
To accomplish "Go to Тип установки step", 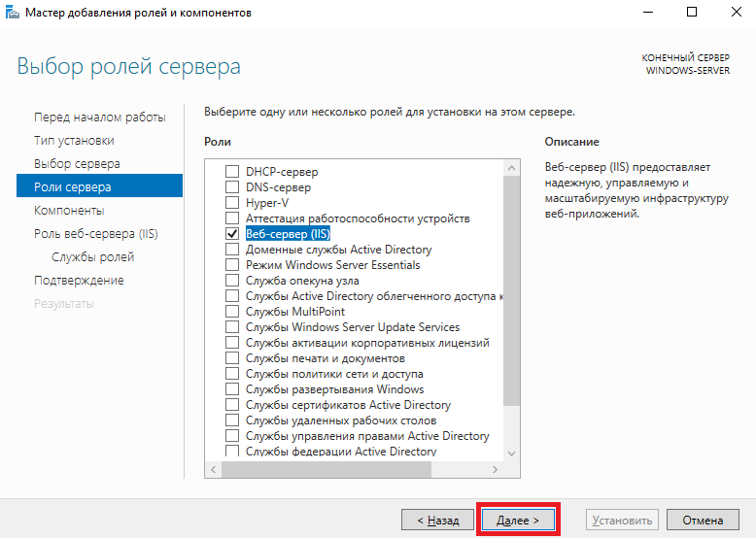I will click(74, 141).
